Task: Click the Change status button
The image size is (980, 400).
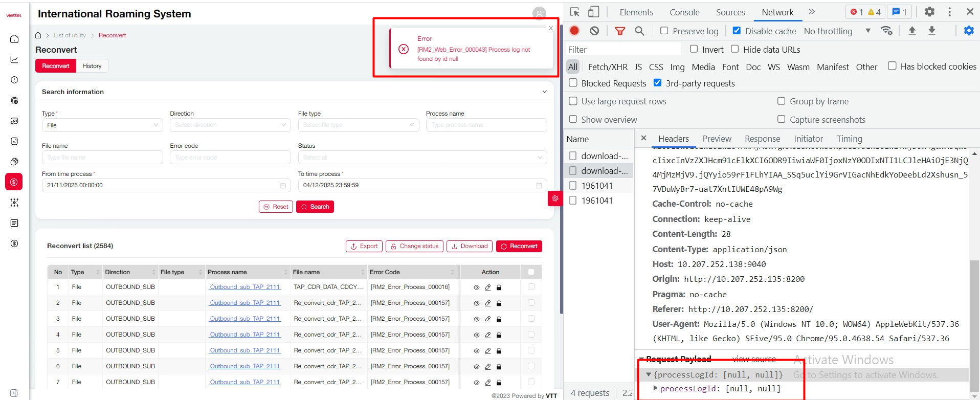Action: click(x=414, y=247)
